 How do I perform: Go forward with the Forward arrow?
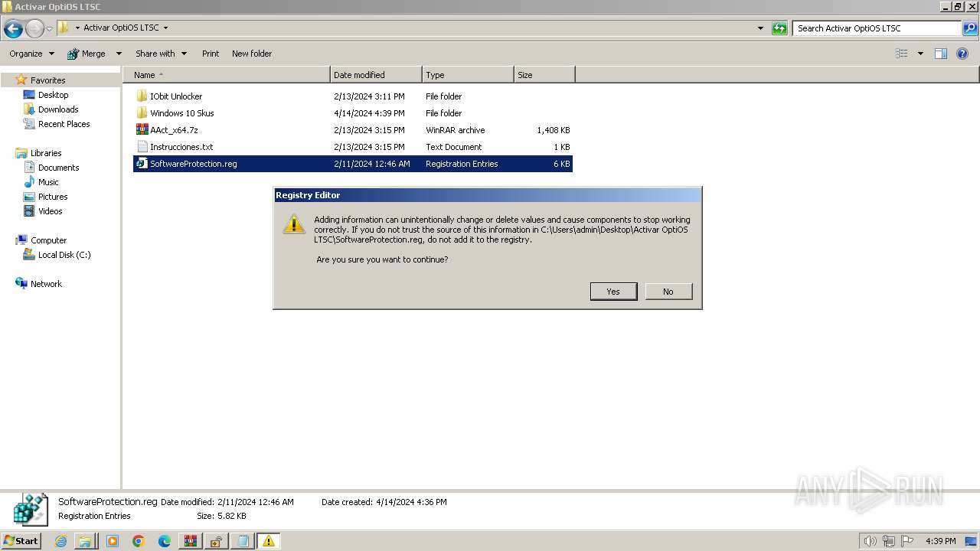[x=34, y=29]
